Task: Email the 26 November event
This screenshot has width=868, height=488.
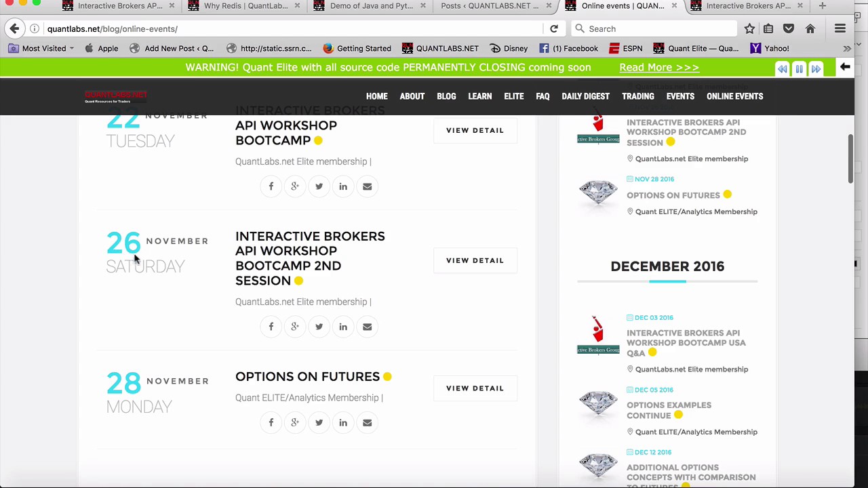Action: [367, 327]
